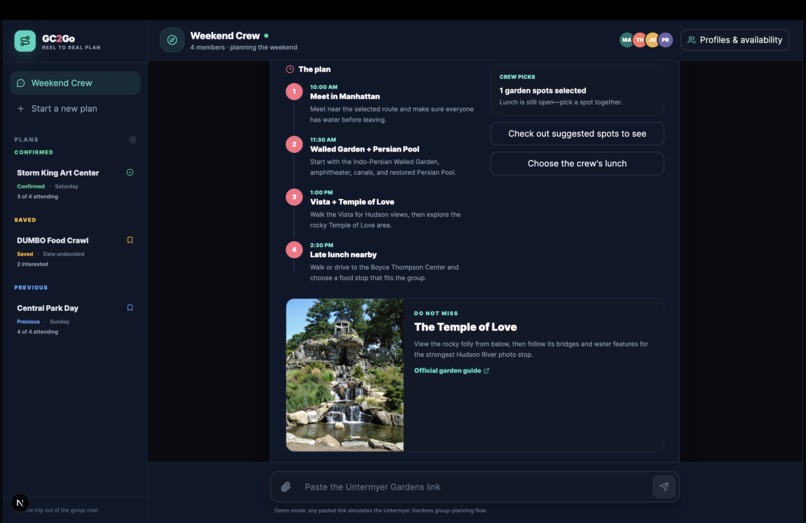This screenshot has width=806, height=523.
Task: Select step 3 marker Vista + Temple of Love
Action: (x=294, y=196)
